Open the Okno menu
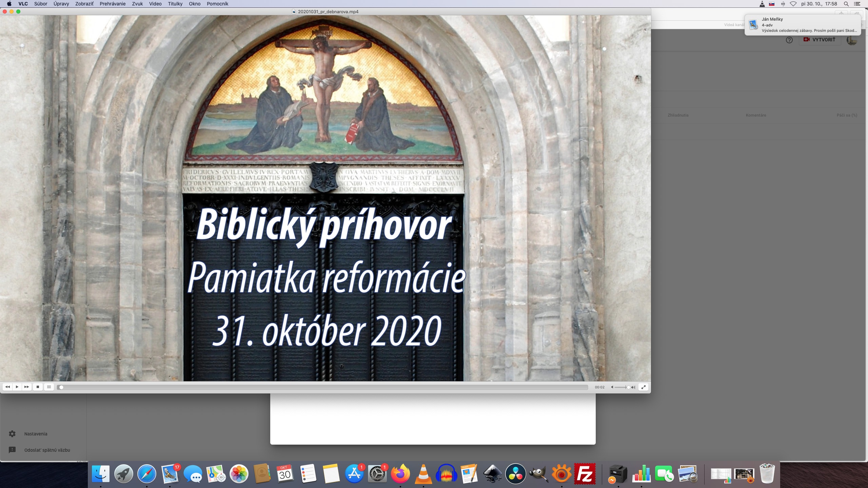This screenshot has height=488, width=868. 195,4
